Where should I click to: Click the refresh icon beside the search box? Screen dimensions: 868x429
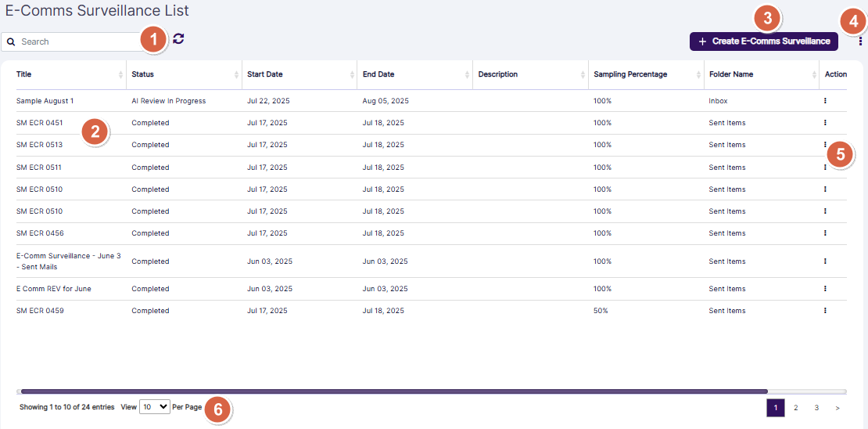click(179, 38)
